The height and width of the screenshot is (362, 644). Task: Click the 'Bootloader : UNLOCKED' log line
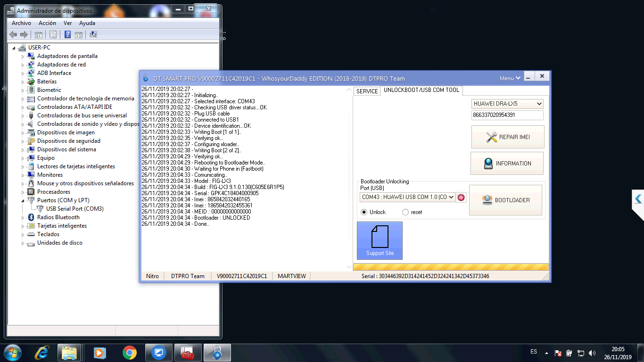pos(196,218)
